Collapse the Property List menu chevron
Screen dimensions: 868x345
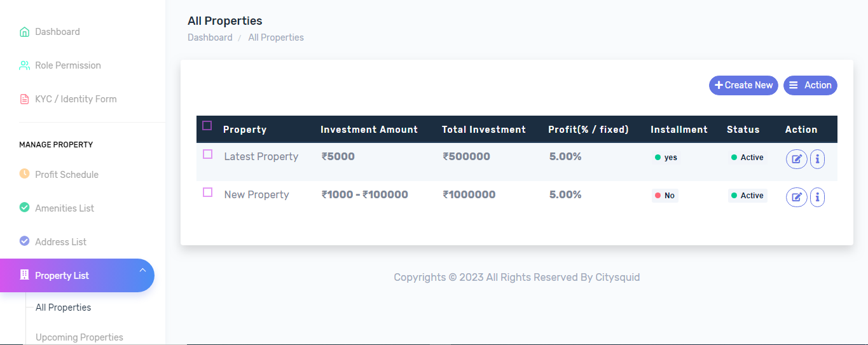tap(142, 271)
